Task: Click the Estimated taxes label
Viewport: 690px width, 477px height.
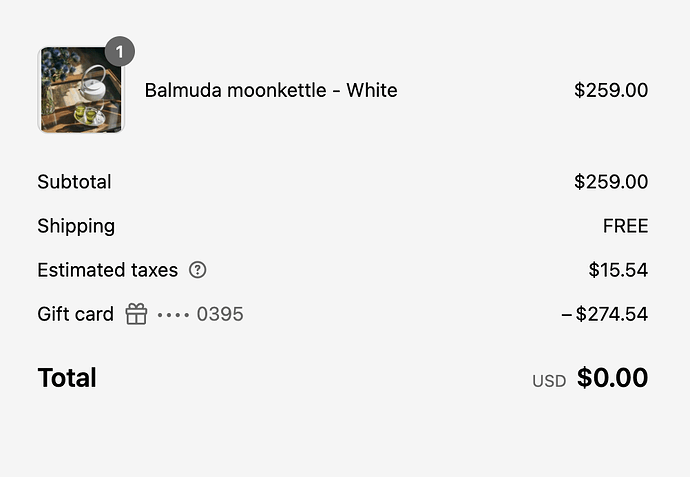Action: tap(108, 270)
